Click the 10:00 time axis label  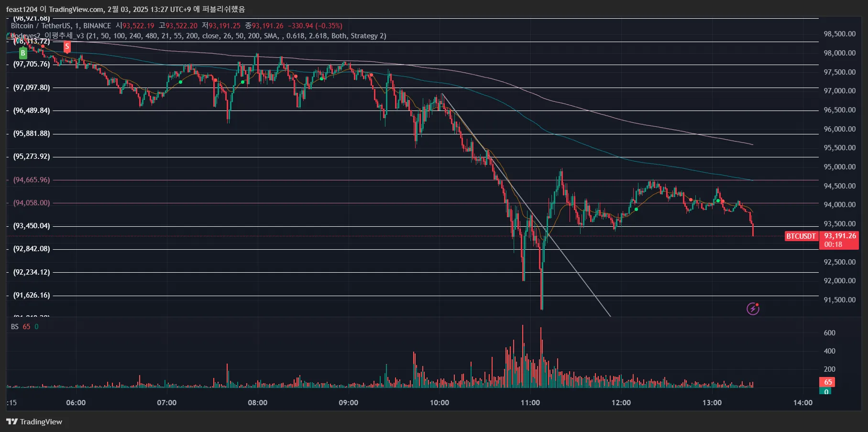click(439, 403)
